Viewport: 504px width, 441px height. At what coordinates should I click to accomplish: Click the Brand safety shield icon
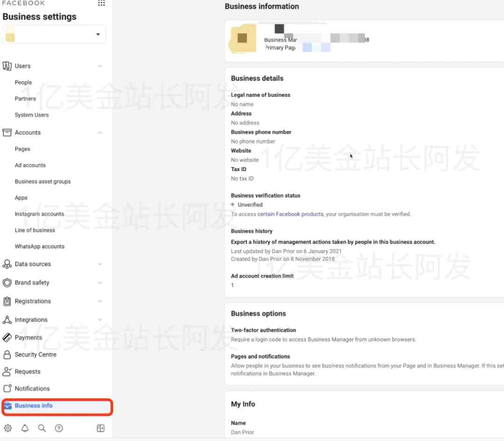[7, 283]
